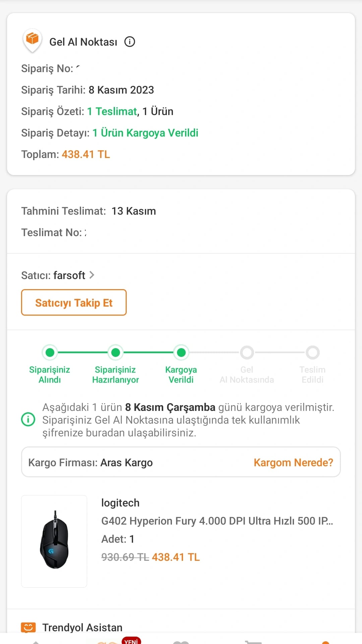Tap the Gel Al Noktasında step circle

tap(247, 353)
